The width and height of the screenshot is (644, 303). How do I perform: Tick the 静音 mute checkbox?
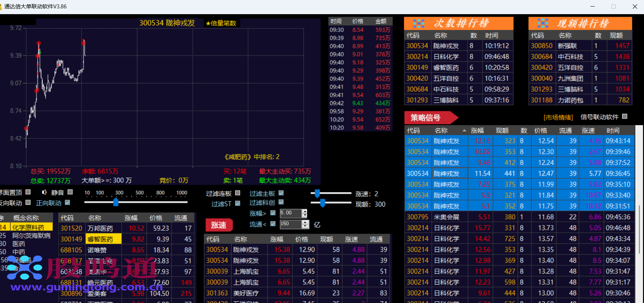pos(70,192)
